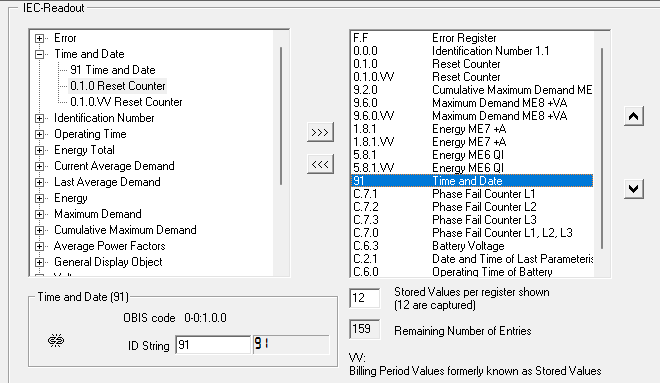The width and height of the screenshot is (660, 383).
Task: Collapse the Time and Date tree node
Action: coord(39,54)
